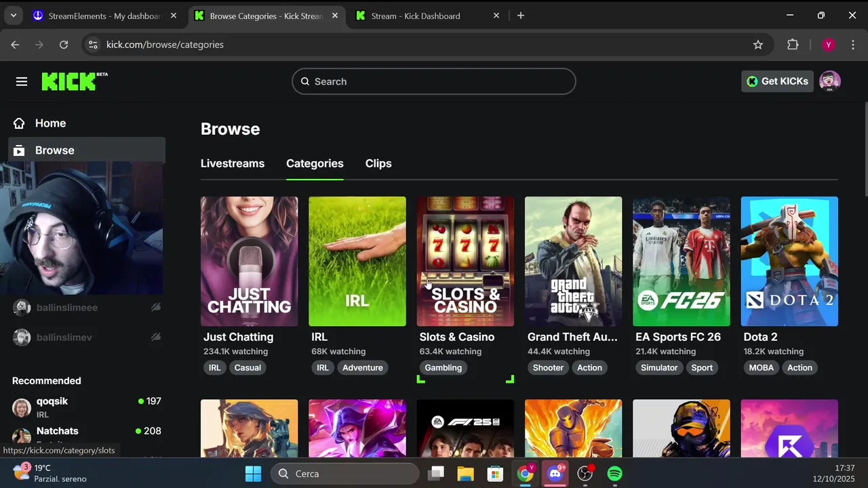Click ballinslimeee muted notification icon
Screen dimensions: 868x488
pyautogui.click(x=155, y=308)
